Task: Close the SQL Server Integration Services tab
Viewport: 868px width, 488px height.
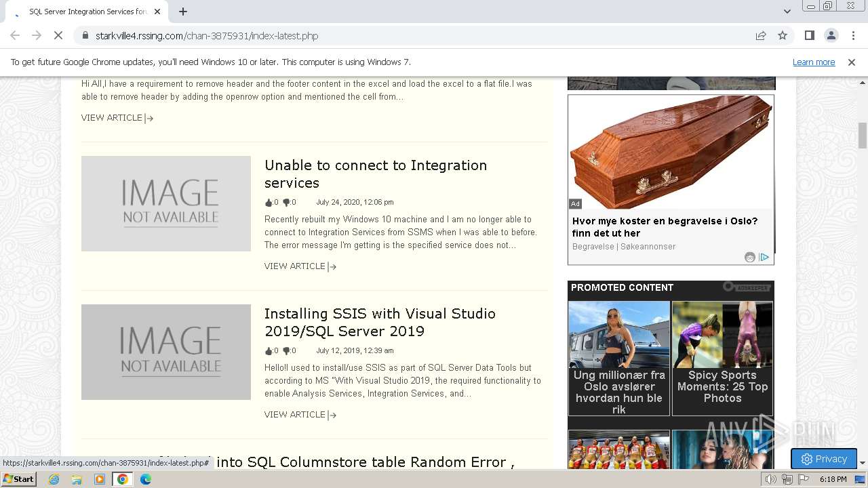Action: click(x=157, y=12)
